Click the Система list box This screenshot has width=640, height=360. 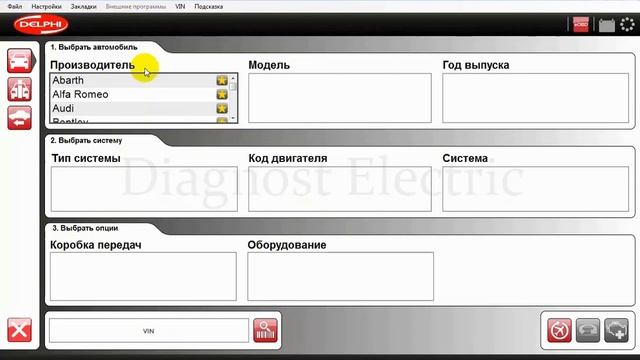click(x=536, y=189)
